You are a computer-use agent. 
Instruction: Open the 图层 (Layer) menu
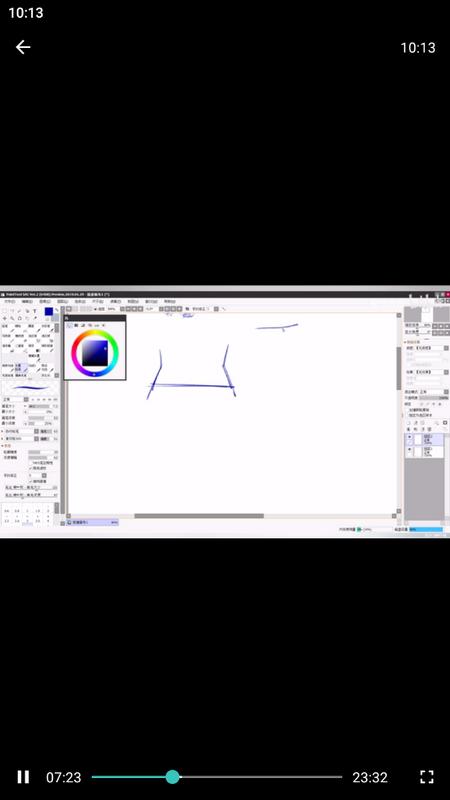click(62, 302)
